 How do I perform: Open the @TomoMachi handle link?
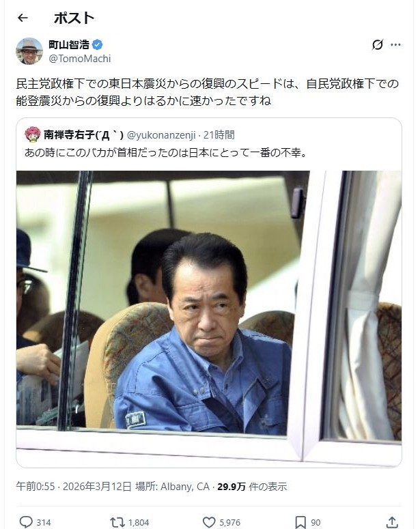click(80, 59)
